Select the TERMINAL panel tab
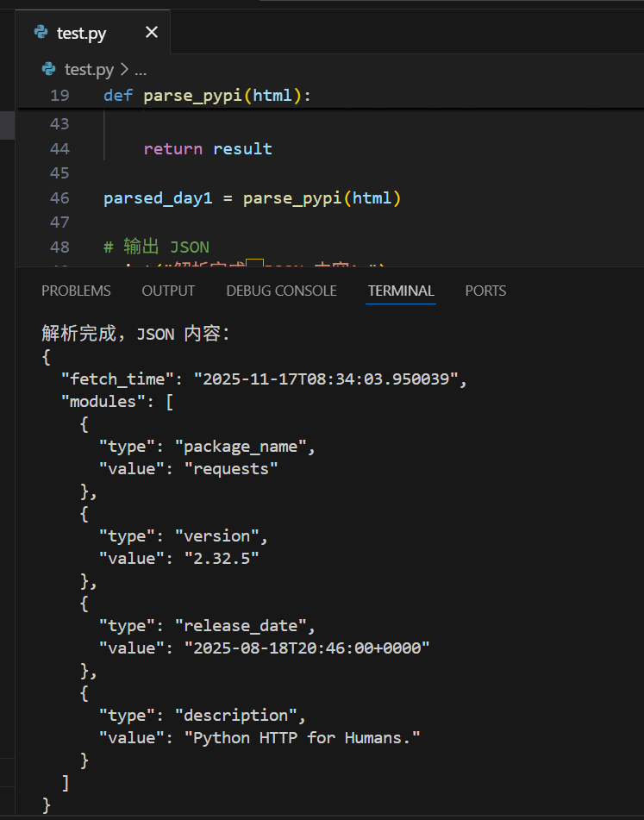 click(401, 291)
